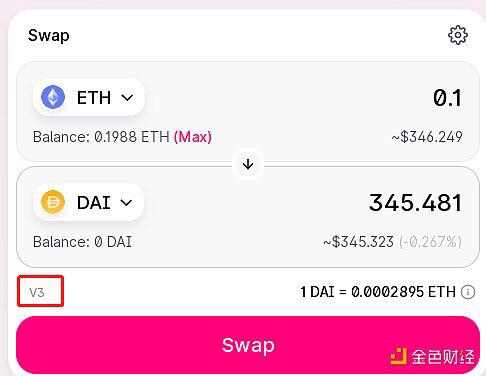Open exchange rate info icon

tap(468, 292)
